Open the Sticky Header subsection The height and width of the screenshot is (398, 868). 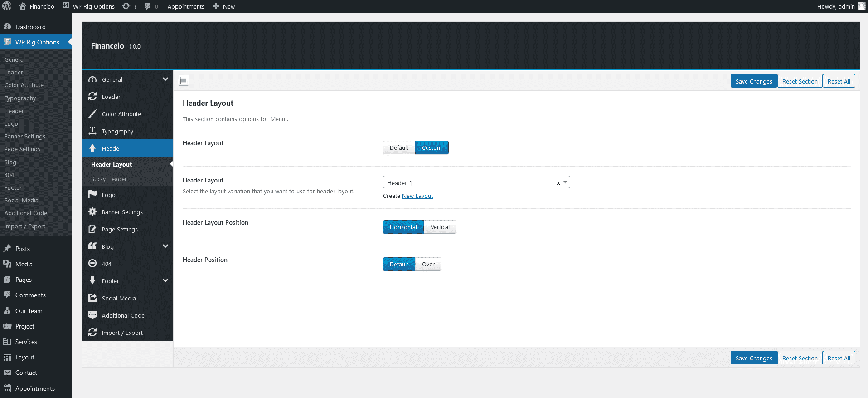[109, 179]
